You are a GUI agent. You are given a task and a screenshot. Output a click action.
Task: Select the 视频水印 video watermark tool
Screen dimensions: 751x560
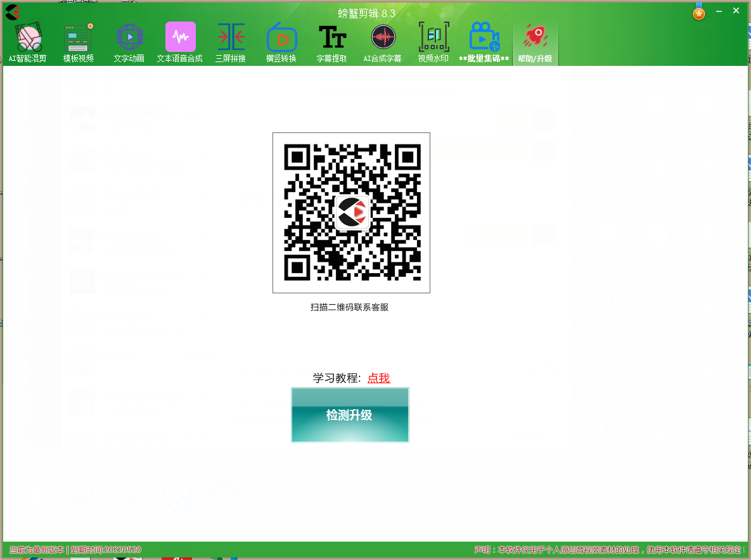(433, 42)
